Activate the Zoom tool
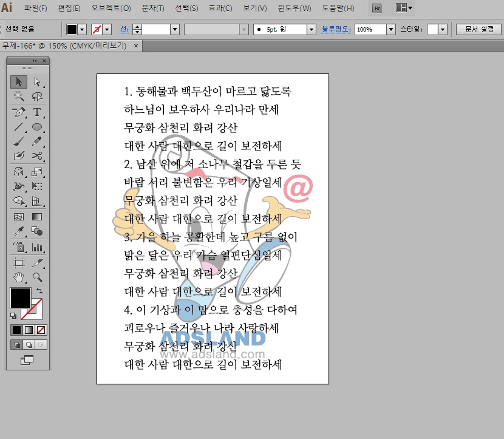Viewport: 504px width, 439px height. (37, 277)
